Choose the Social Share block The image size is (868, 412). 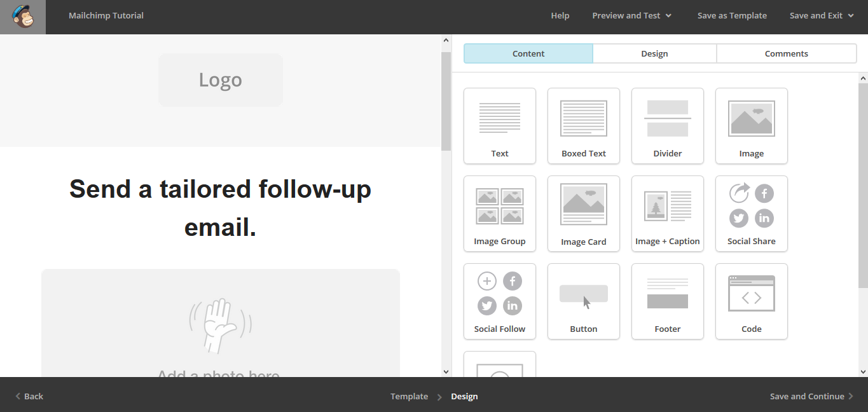pyautogui.click(x=752, y=214)
